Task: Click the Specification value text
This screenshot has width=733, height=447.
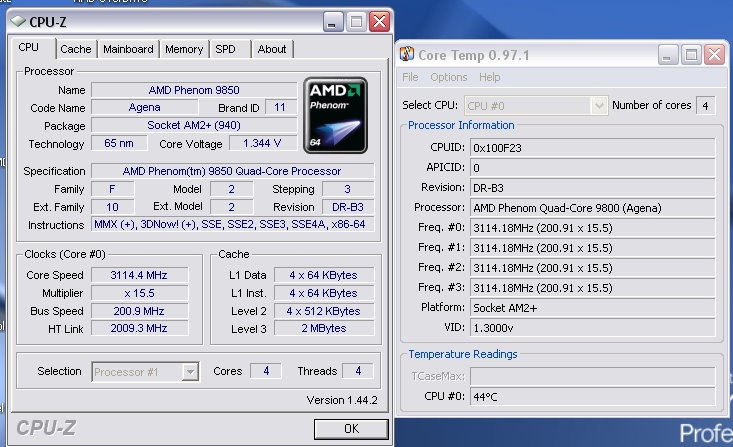Action: (x=232, y=171)
